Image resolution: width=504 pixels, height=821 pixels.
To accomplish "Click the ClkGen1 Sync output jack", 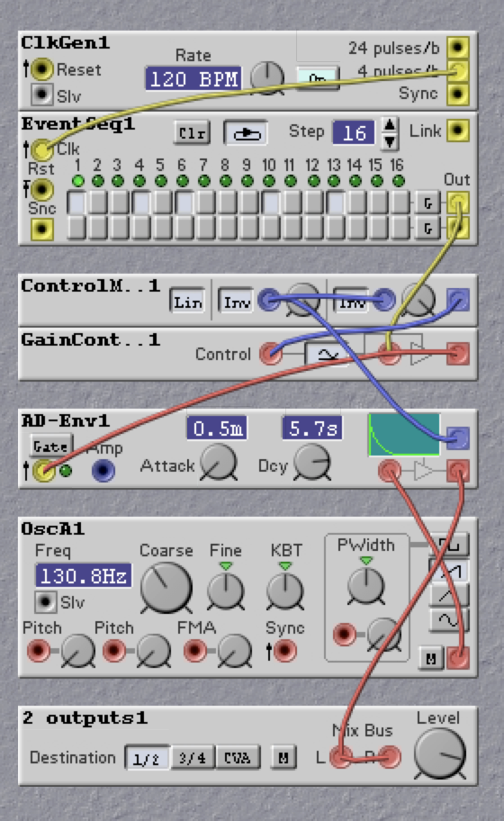I will pyautogui.click(x=457, y=95).
